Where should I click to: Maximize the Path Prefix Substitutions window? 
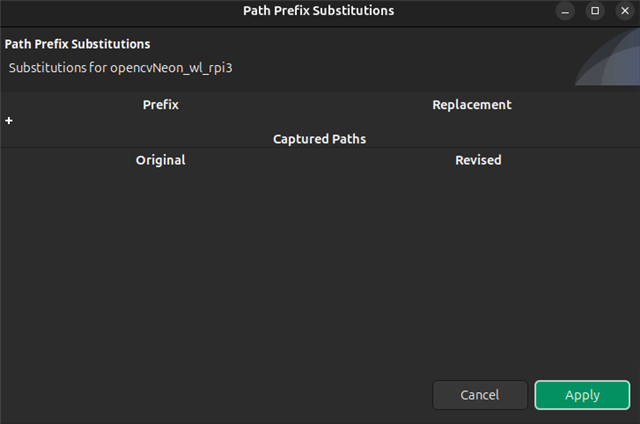click(595, 11)
